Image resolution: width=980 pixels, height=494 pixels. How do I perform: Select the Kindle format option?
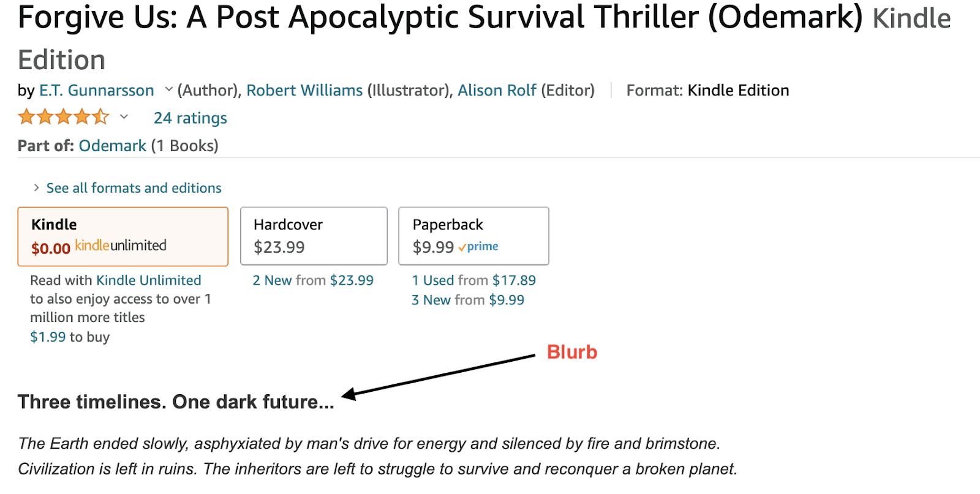click(123, 236)
